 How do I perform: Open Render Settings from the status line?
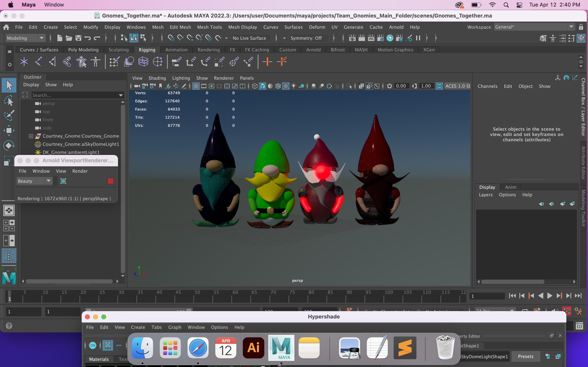click(381, 38)
